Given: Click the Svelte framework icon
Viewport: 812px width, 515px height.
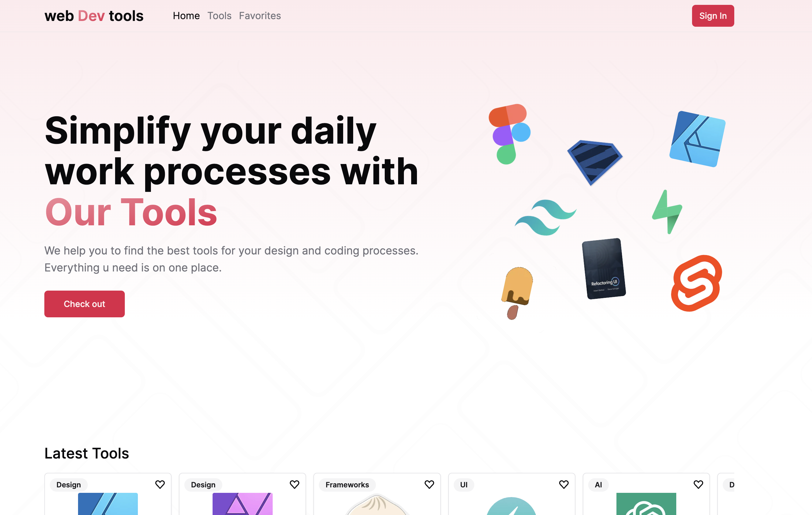Looking at the screenshot, I should [x=697, y=284].
